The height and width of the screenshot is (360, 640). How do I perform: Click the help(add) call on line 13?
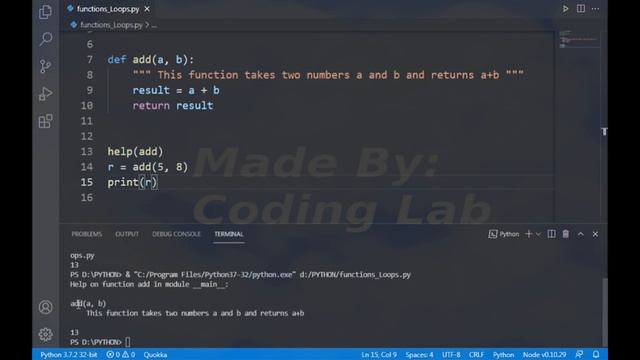pyautogui.click(x=135, y=151)
